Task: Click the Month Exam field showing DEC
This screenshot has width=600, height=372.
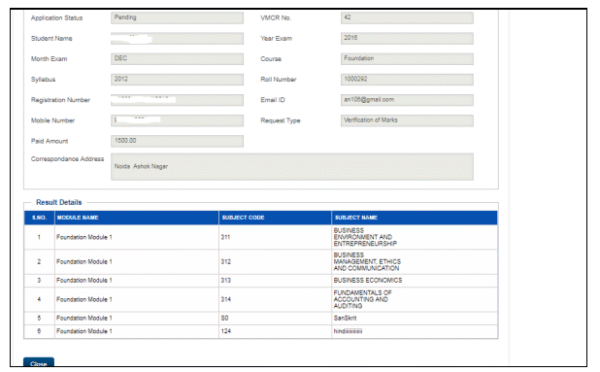Action: (177, 59)
